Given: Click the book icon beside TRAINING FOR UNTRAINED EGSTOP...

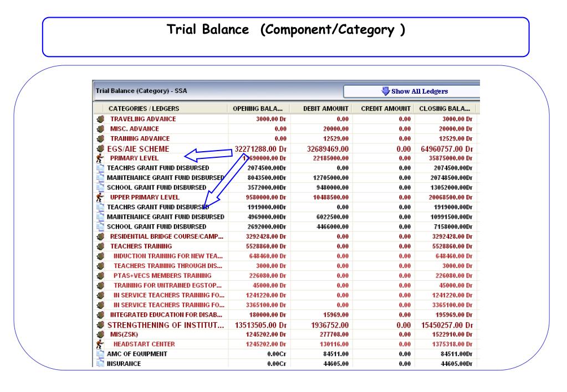Looking at the screenshot, I should 100,286.
